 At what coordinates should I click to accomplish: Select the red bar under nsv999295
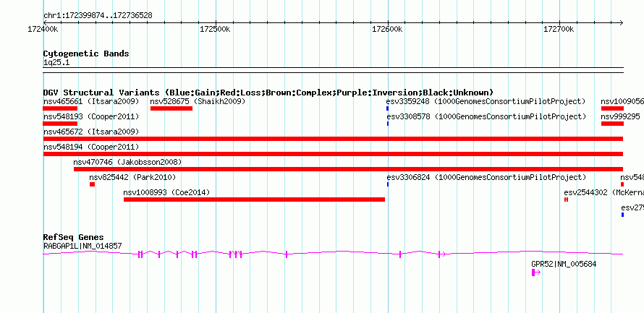click(612, 124)
